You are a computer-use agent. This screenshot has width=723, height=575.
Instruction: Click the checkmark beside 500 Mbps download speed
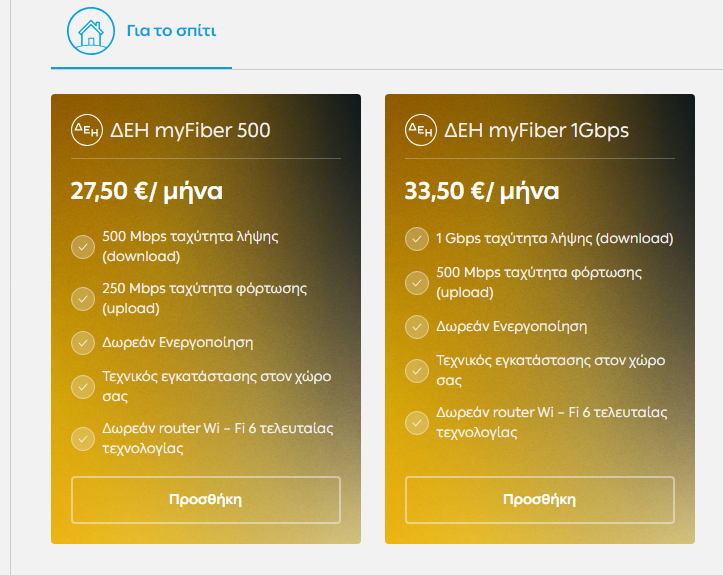(x=83, y=246)
